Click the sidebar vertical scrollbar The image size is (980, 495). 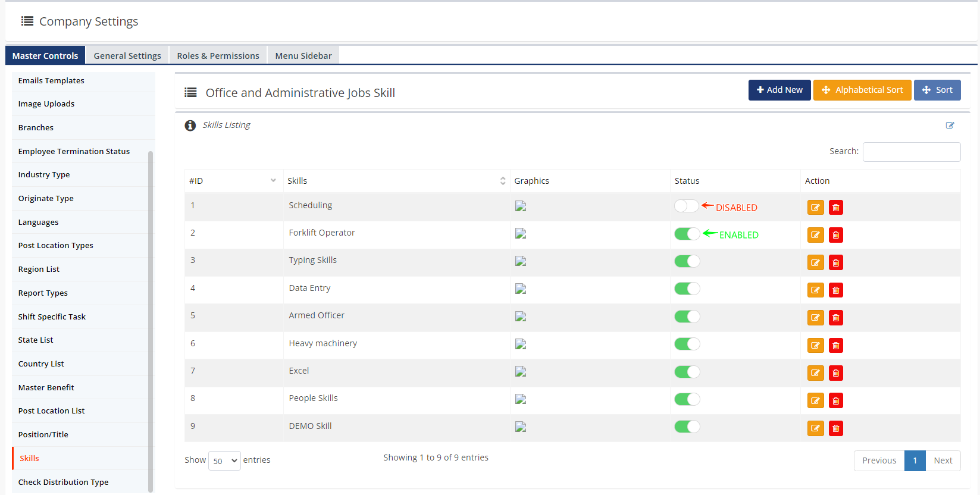tap(151, 321)
